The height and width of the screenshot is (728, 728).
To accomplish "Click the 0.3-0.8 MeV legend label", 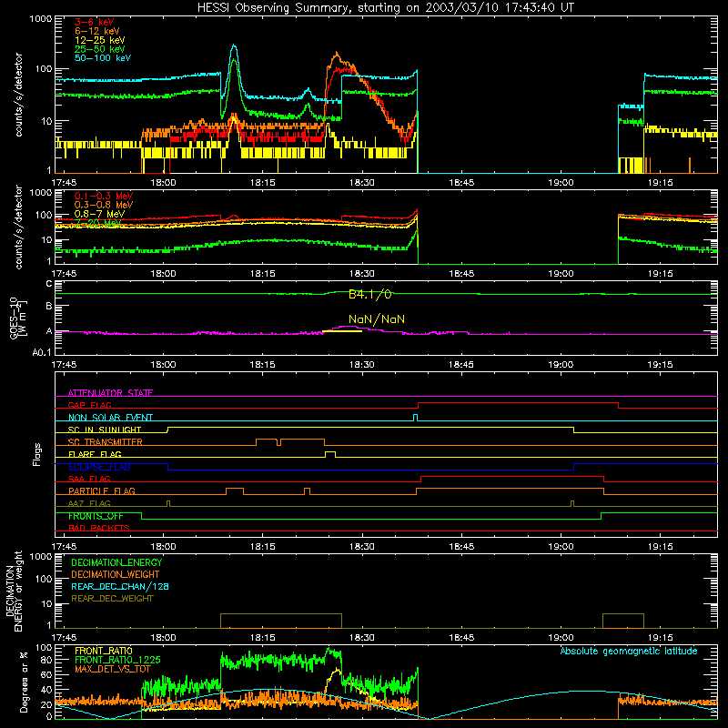I will (x=104, y=205).
